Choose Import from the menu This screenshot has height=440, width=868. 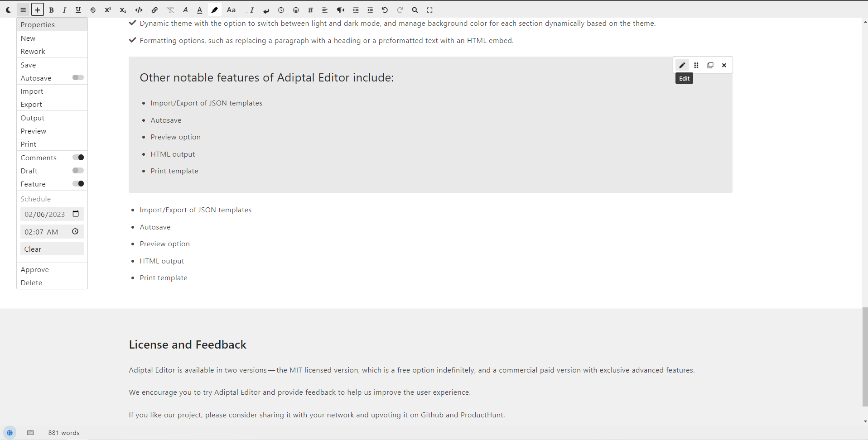(52, 91)
